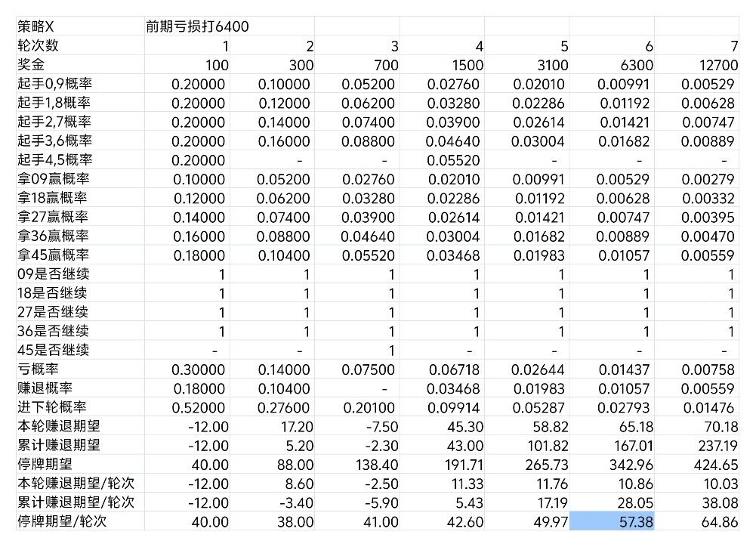756x547 pixels.
Task: Select the 起手3,6概率 value 0.16000
Action: coord(284,141)
